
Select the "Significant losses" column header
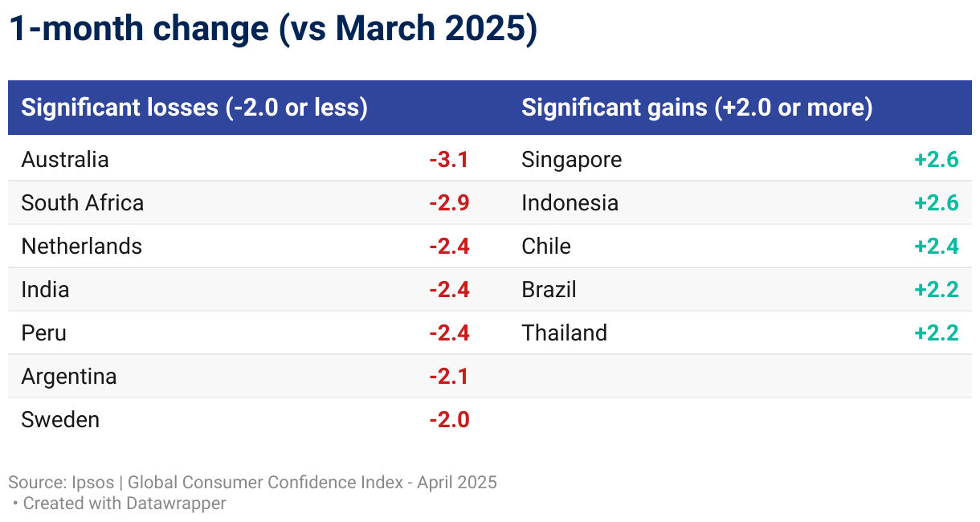pyautogui.click(x=194, y=108)
